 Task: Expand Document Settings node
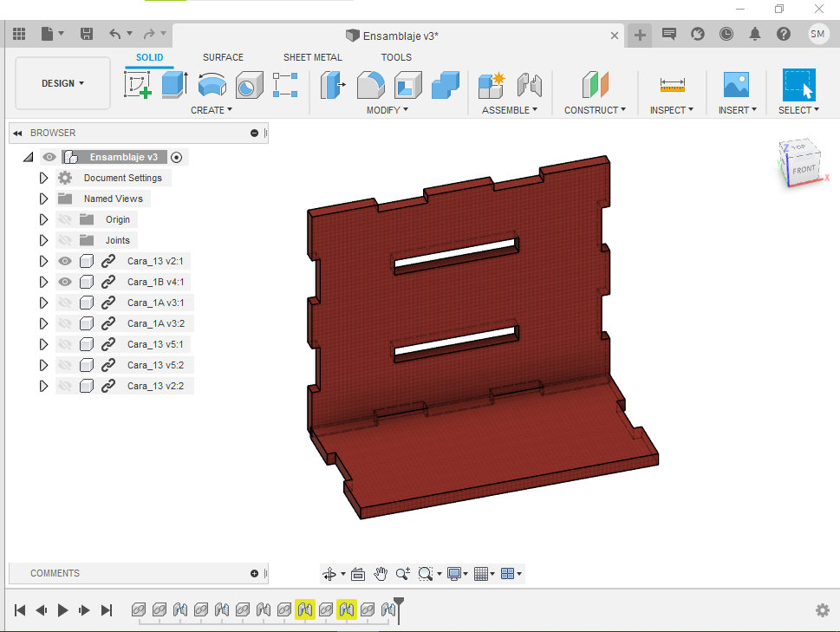44,178
